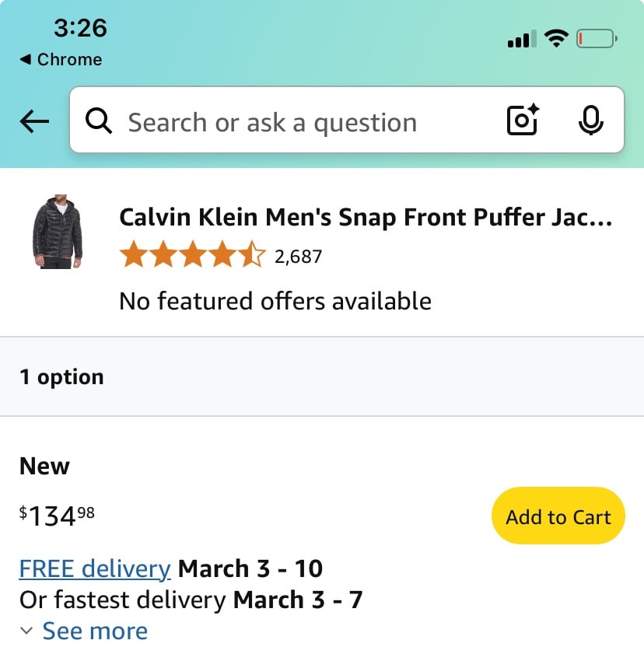
Task: Click the magnifying glass search icon
Action: (99, 121)
